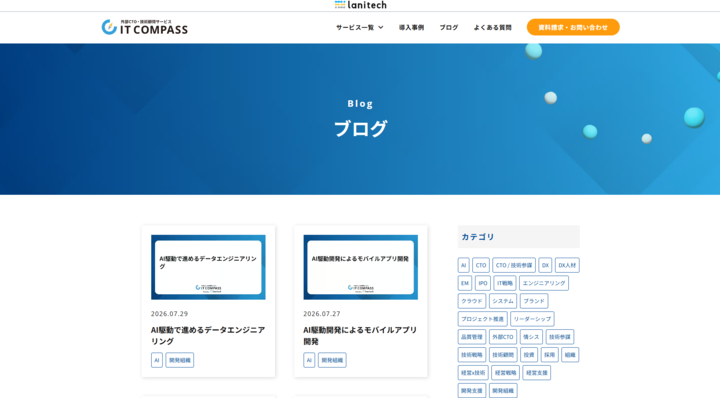Filter by the 採用 category tag

[549, 354]
